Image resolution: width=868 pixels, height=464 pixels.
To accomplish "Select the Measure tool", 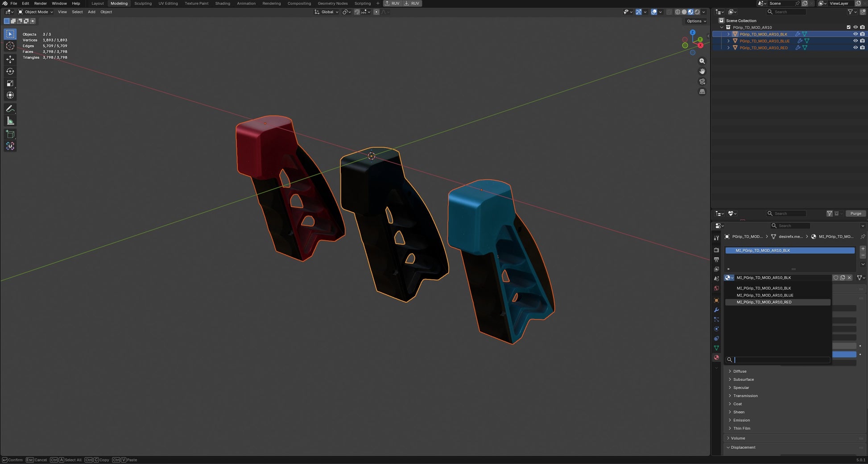I will pyautogui.click(x=10, y=121).
